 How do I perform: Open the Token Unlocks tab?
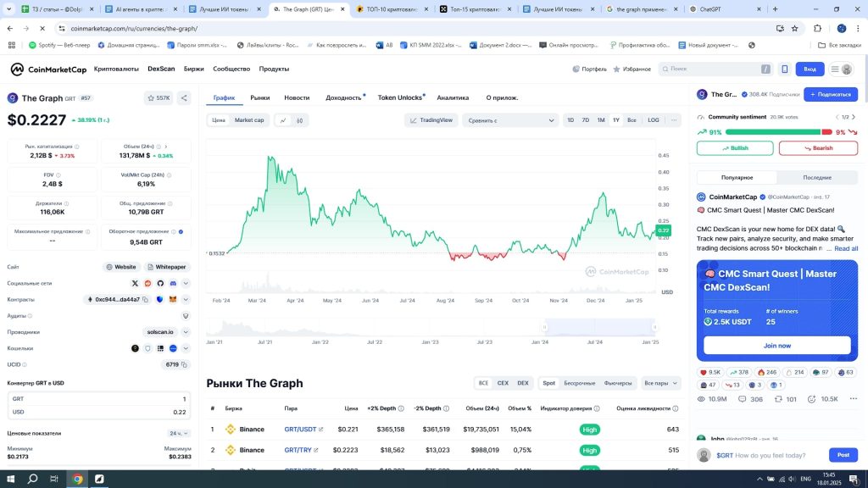tap(400, 98)
